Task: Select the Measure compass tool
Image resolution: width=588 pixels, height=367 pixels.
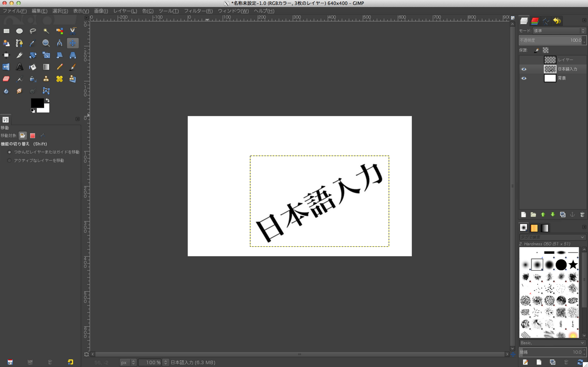Action: coord(60,43)
